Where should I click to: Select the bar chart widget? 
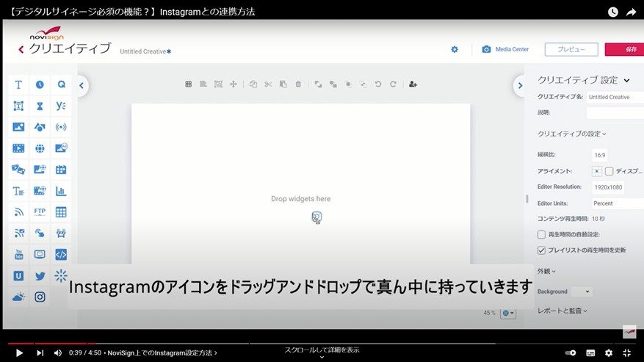point(61,191)
